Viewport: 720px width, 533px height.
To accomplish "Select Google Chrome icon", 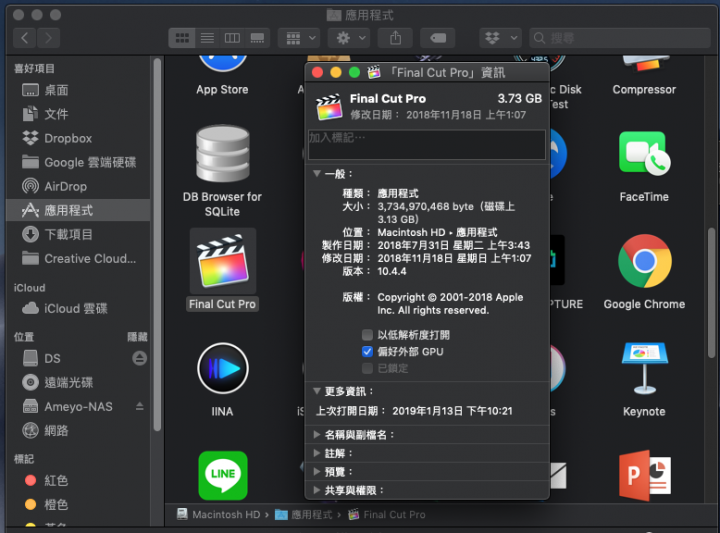I will pyautogui.click(x=645, y=261).
